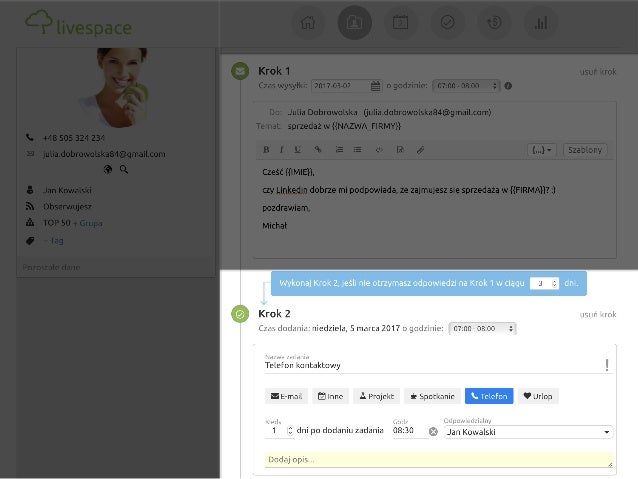Click inside the email body text area
Viewport: 638px width, 479px height.
pyautogui.click(x=435, y=208)
